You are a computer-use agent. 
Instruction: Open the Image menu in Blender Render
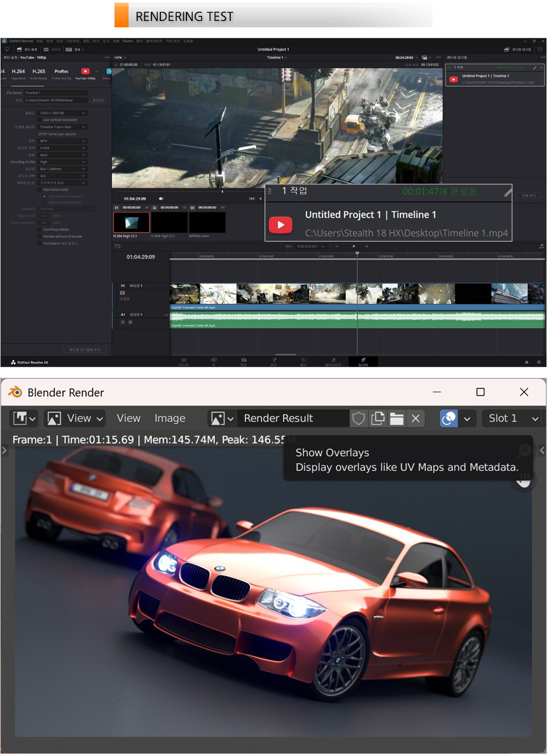170,418
